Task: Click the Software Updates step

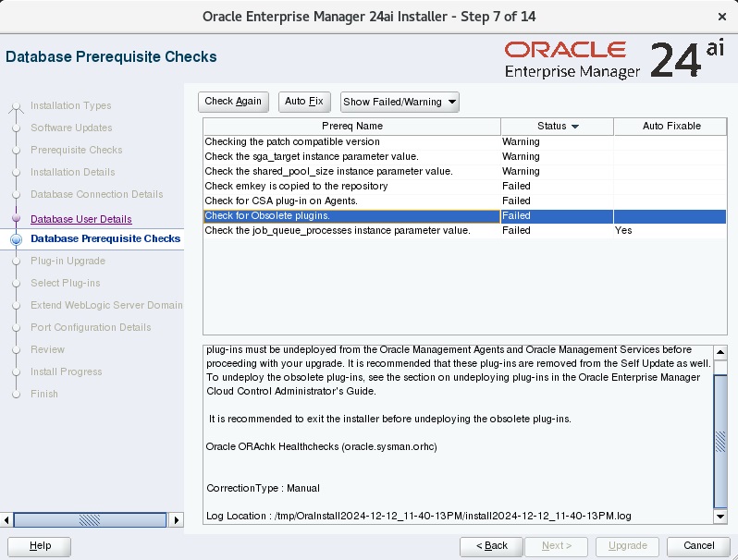Action: click(71, 128)
